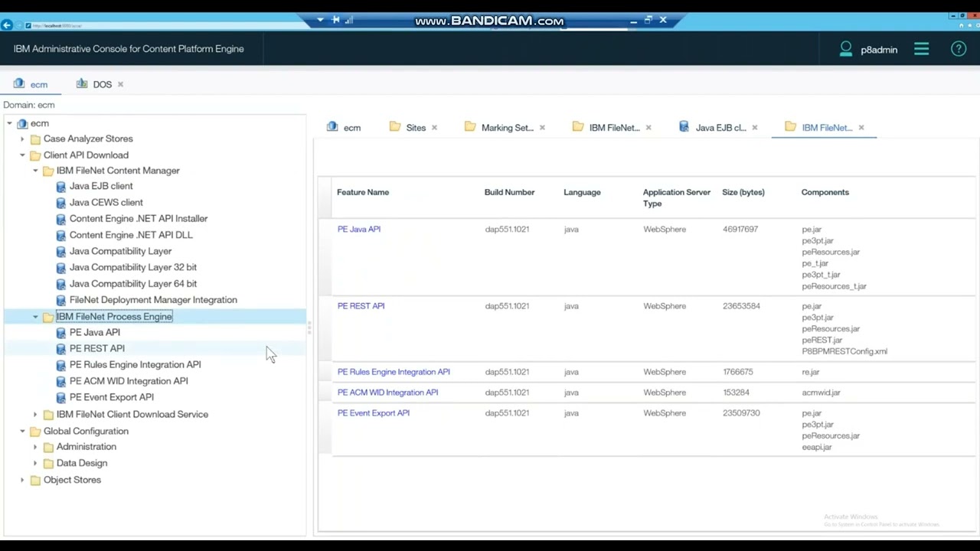The image size is (980, 551).
Task: Open the PE ACM WID Integration API link
Action: pyautogui.click(x=387, y=393)
